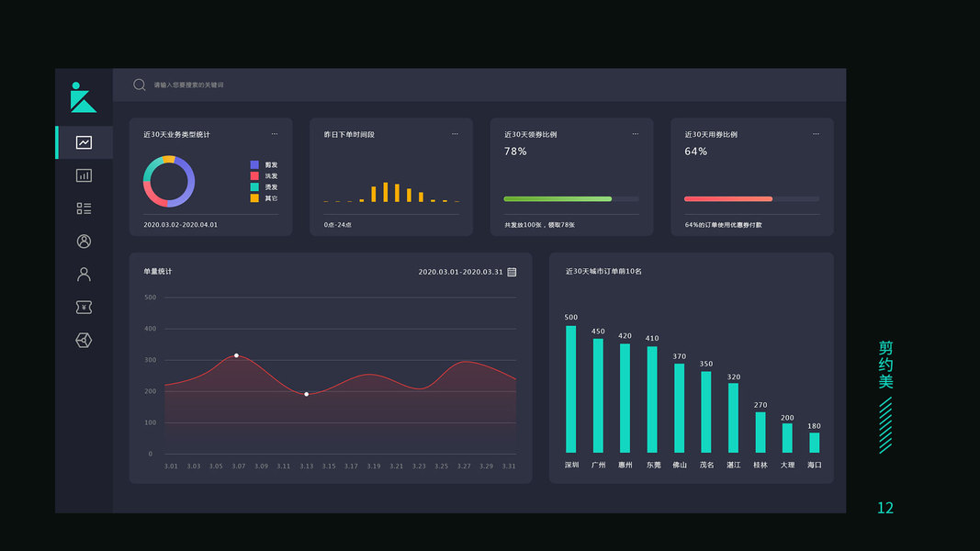The image size is (980, 551).
Task: Click the 3.01 x-axis label
Action: (x=171, y=466)
